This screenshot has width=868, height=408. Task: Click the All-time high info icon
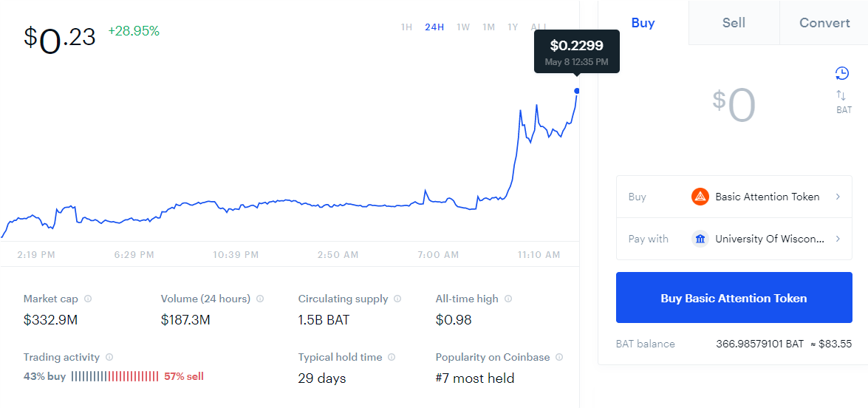coord(508,299)
